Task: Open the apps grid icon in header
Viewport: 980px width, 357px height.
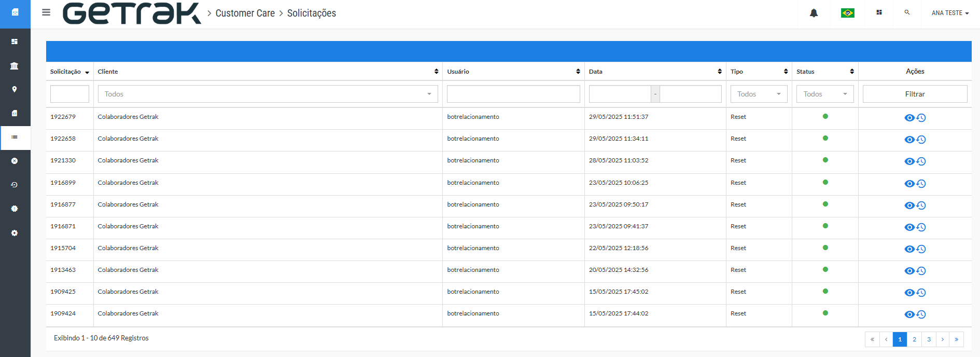Action: point(879,12)
